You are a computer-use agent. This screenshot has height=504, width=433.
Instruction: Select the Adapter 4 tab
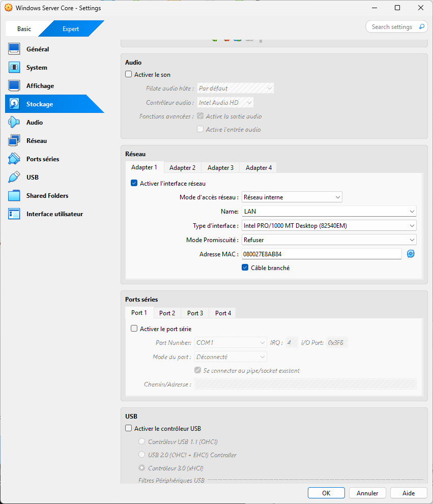click(258, 167)
